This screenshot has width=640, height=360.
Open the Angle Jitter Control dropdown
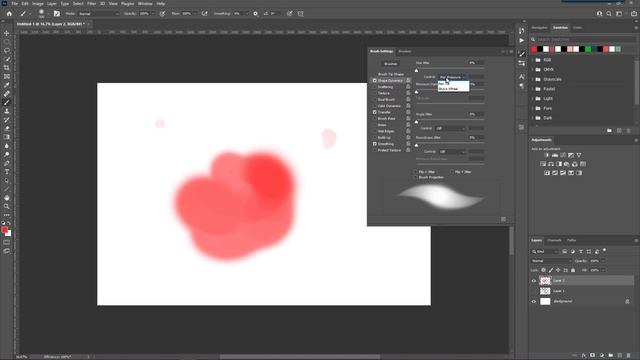(x=451, y=128)
